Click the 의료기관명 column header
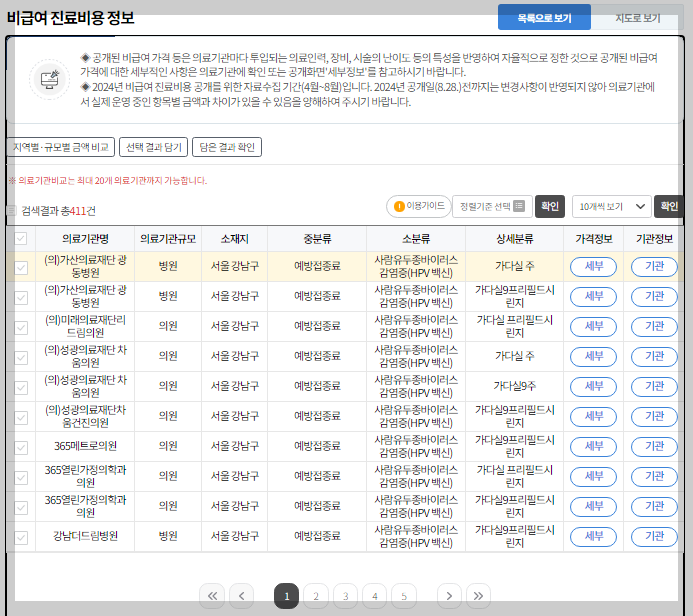Viewport: 693px width, 616px height. pyautogui.click(x=85, y=239)
